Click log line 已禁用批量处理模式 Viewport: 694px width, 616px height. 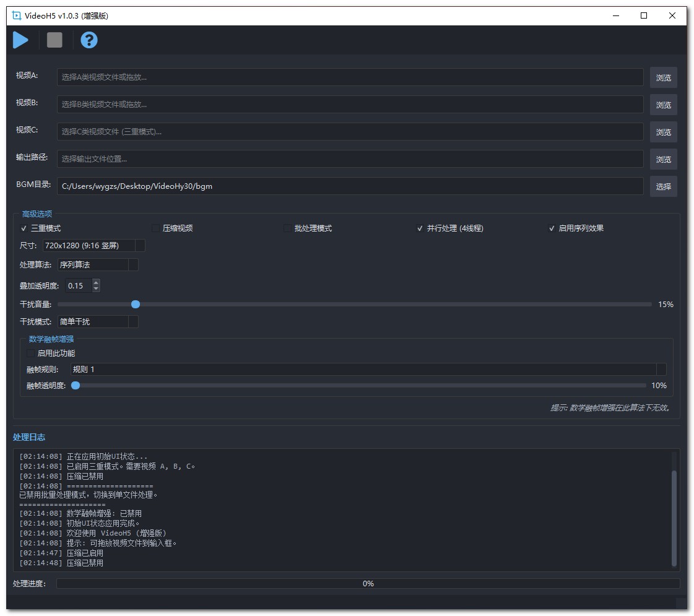point(88,495)
